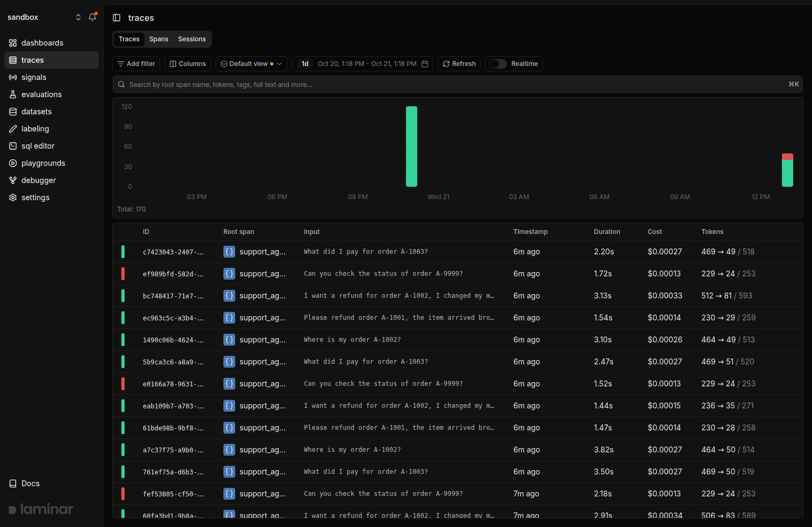Image resolution: width=812 pixels, height=527 pixels.
Task: Open trace bc748417-71e7 row
Action: [458, 296]
